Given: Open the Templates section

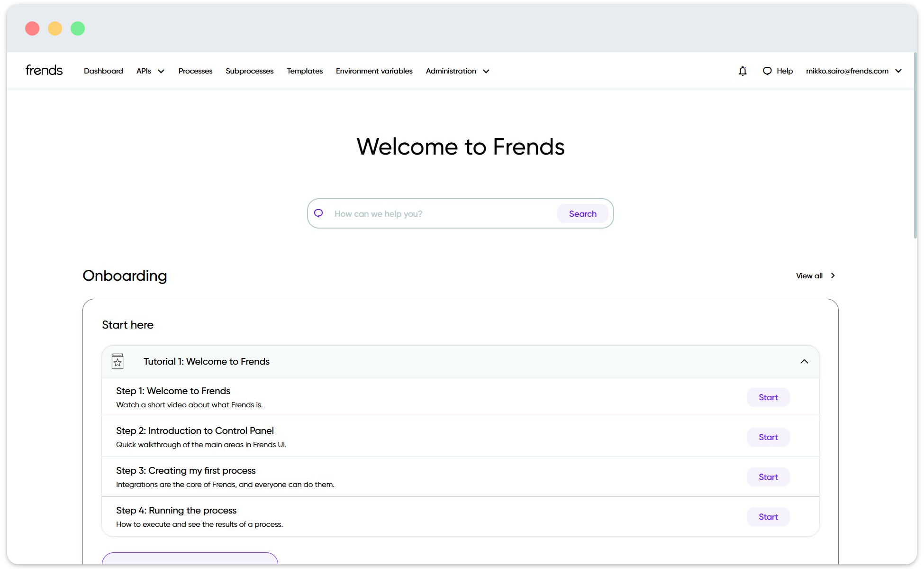Looking at the screenshot, I should 304,71.
